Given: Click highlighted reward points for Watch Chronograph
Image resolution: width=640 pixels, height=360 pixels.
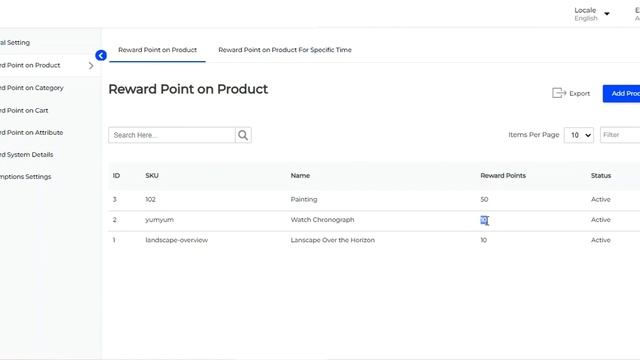Looking at the screenshot, I should 484,220.
